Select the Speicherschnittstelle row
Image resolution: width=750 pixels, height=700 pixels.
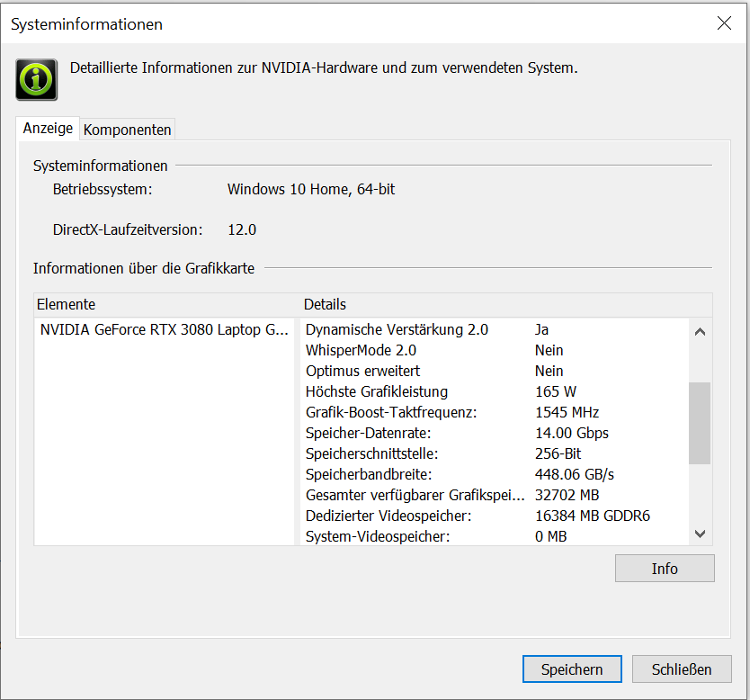coord(496,453)
